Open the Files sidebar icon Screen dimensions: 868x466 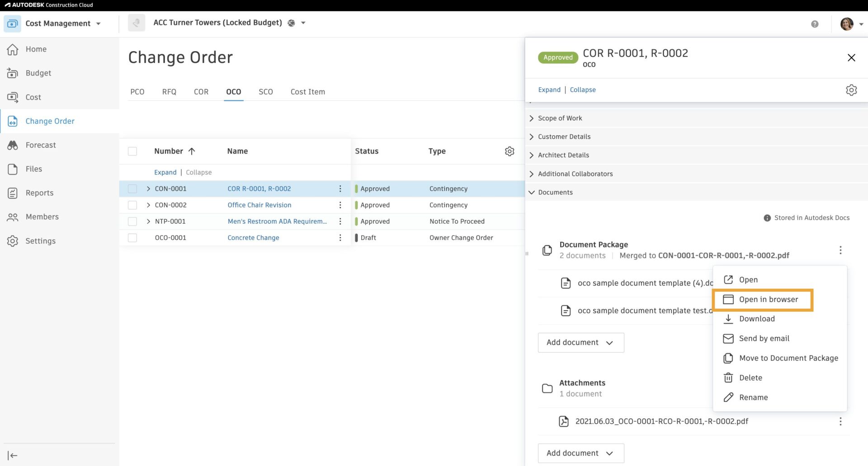[x=13, y=169]
